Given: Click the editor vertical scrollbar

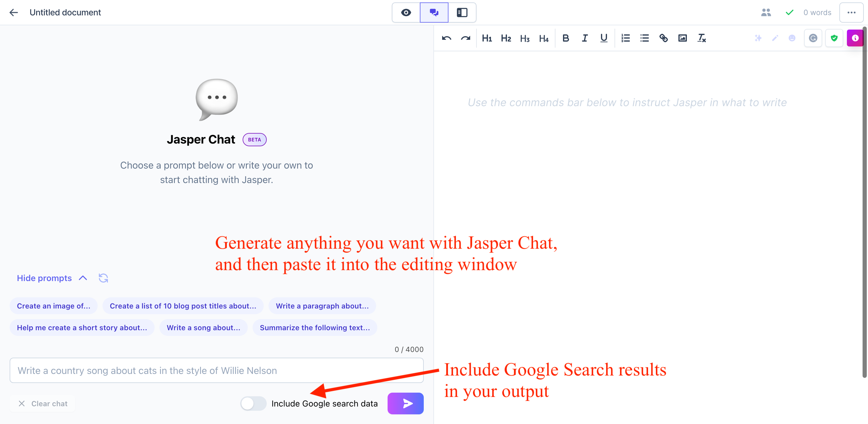Looking at the screenshot, I should tap(865, 202).
